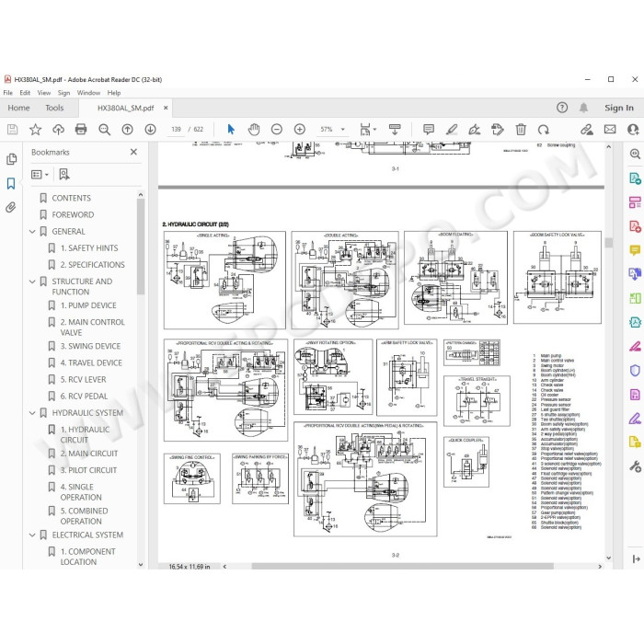
Task: Open the Window menu
Action: pos(88,93)
